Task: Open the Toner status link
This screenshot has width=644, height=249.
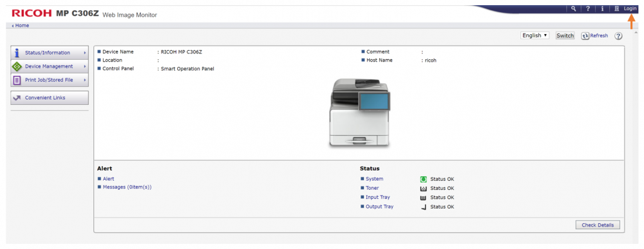Action: click(x=372, y=189)
